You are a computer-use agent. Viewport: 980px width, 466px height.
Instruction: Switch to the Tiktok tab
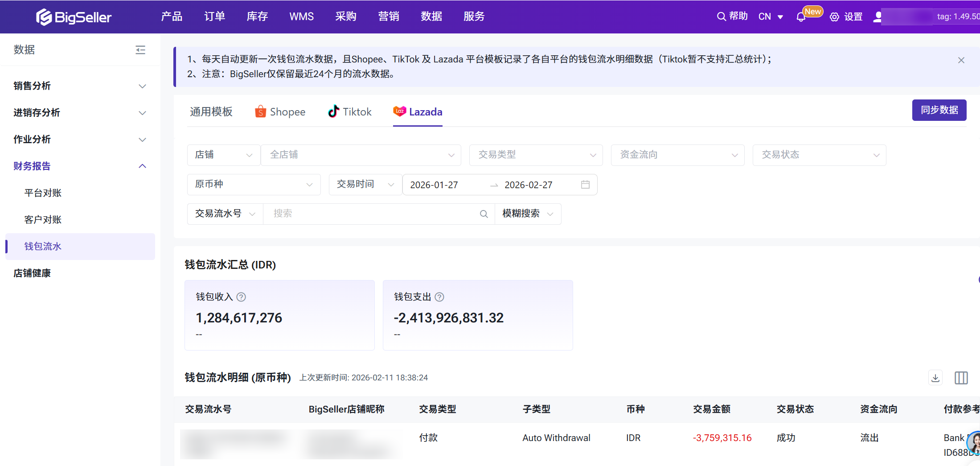pyautogui.click(x=349, y=112)
